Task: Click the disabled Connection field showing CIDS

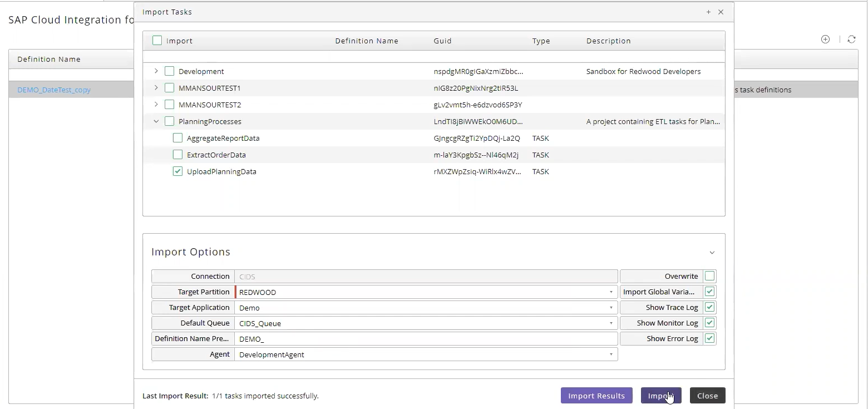Action: click(x=426, y=277)
